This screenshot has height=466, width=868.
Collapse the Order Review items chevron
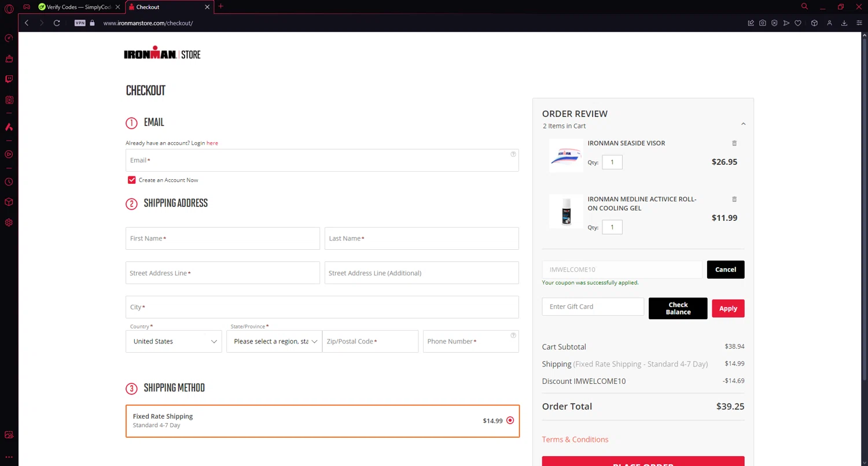pos(743,124)
